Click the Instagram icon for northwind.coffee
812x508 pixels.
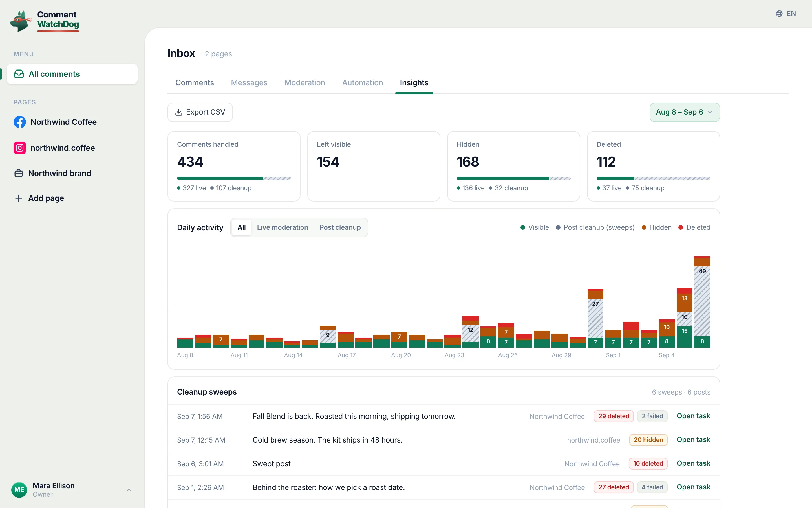[x=20, y=148]
